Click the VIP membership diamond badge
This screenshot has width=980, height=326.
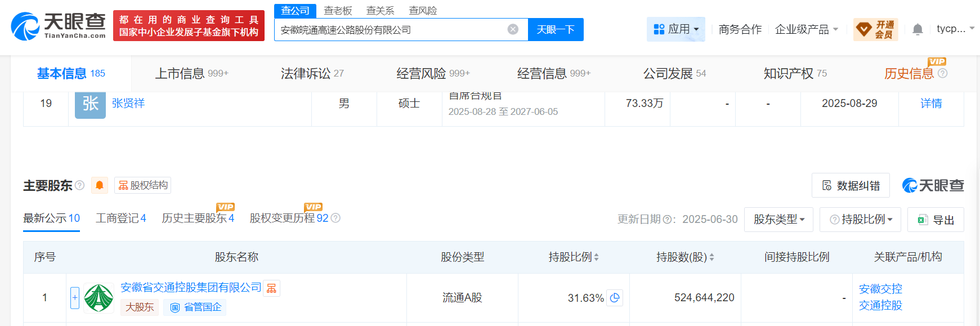coord(875,29)
